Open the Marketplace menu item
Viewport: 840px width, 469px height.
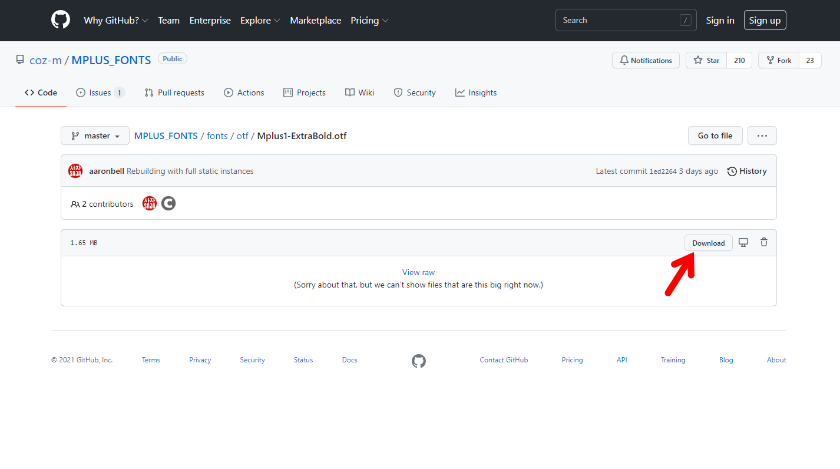coord(315,20)
